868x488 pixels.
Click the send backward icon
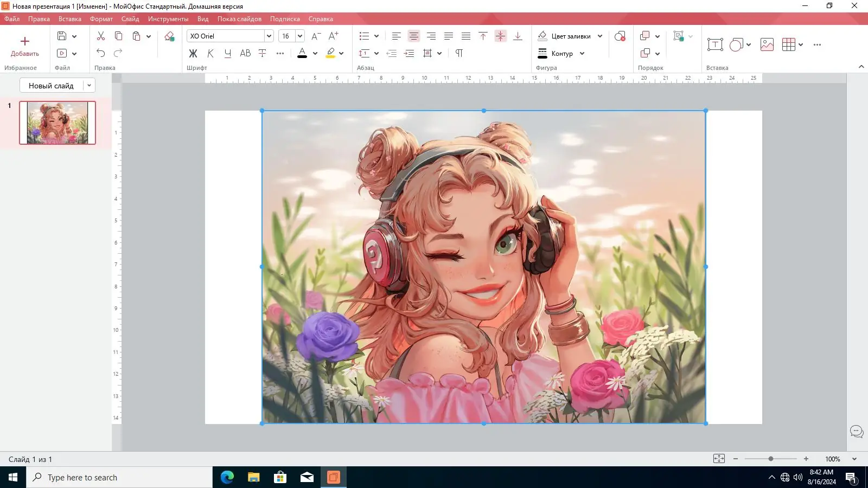click(644, 53)
